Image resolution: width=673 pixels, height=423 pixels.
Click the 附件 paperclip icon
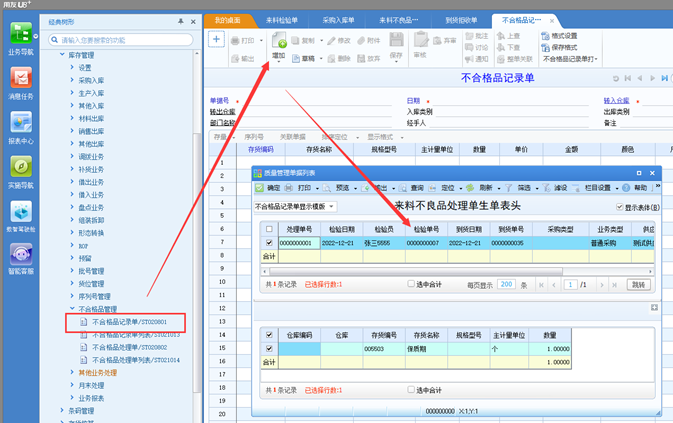(361, 40)
